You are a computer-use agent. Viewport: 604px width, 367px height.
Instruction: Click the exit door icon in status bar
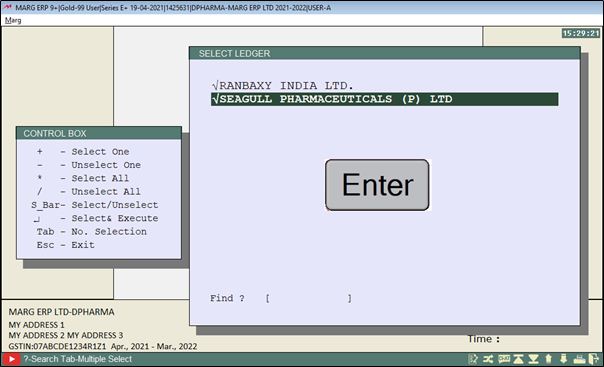tap(594, 359)
